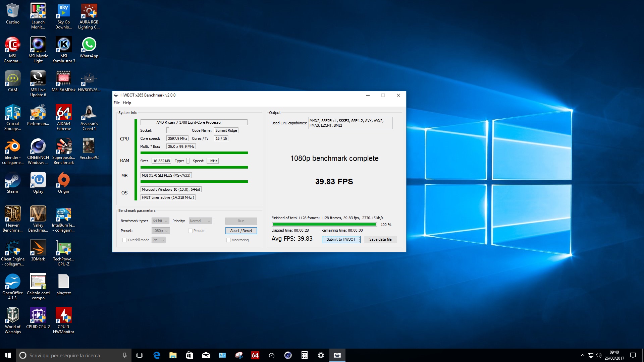The width and height of the screenshot is (644, 362).
Task: Click the benchmark progress bar
Action: 324,224
